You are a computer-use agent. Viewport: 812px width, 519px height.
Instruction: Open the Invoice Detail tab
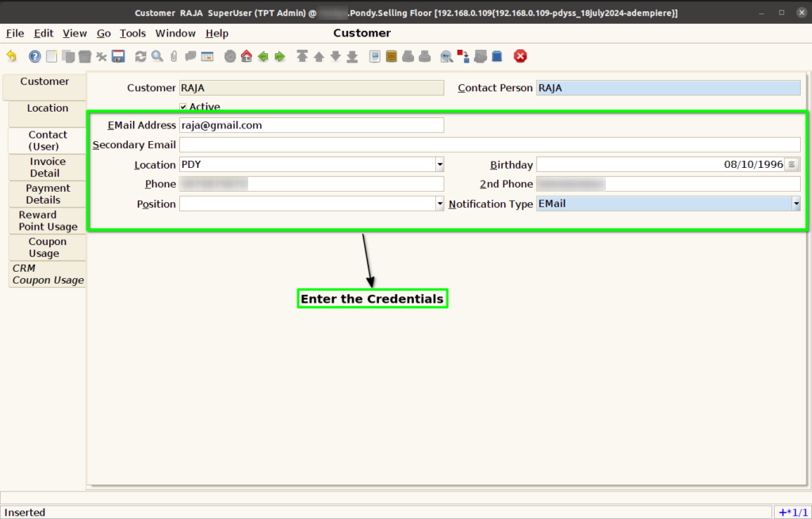click(x=47, y=167)
